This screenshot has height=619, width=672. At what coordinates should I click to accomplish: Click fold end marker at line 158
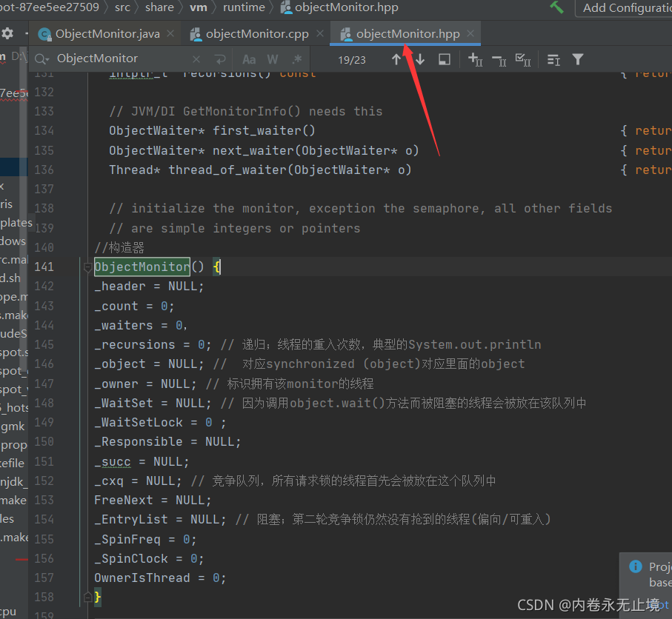(x=88, y=597)
